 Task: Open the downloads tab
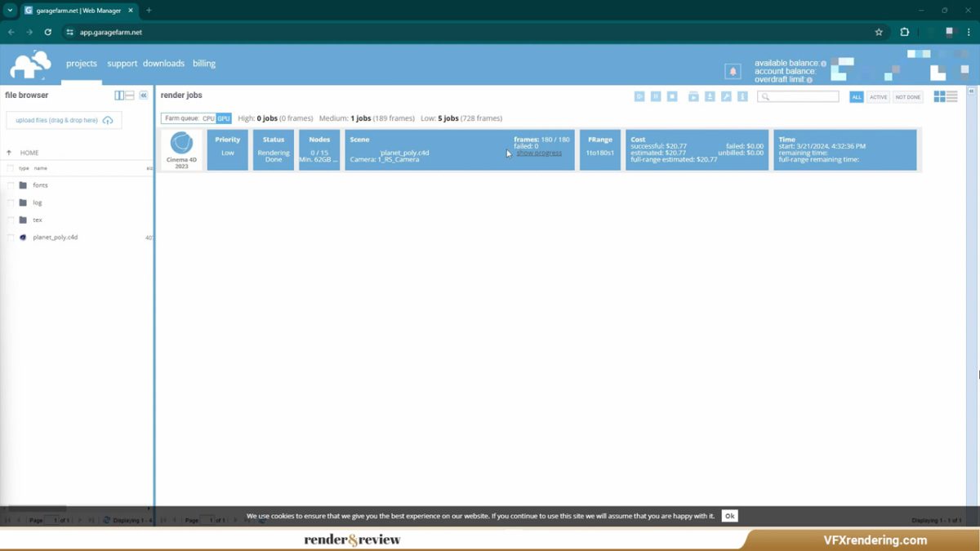(163, 64)
